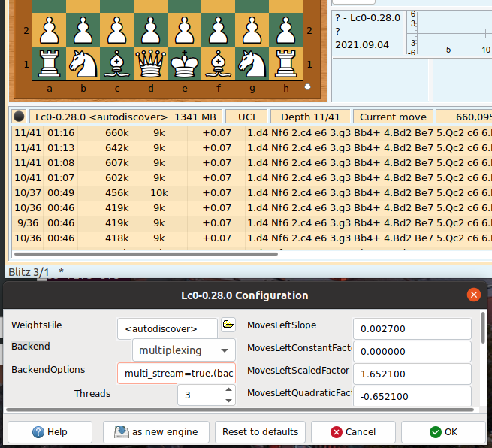
Task: Click the black engine status circle
Action: pyautogui.click(x=19, y=117)
